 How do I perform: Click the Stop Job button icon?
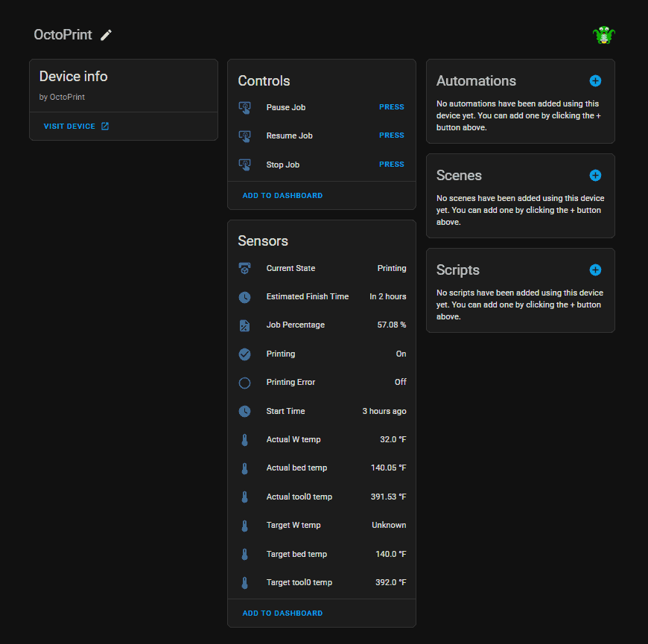coord(244,165)
